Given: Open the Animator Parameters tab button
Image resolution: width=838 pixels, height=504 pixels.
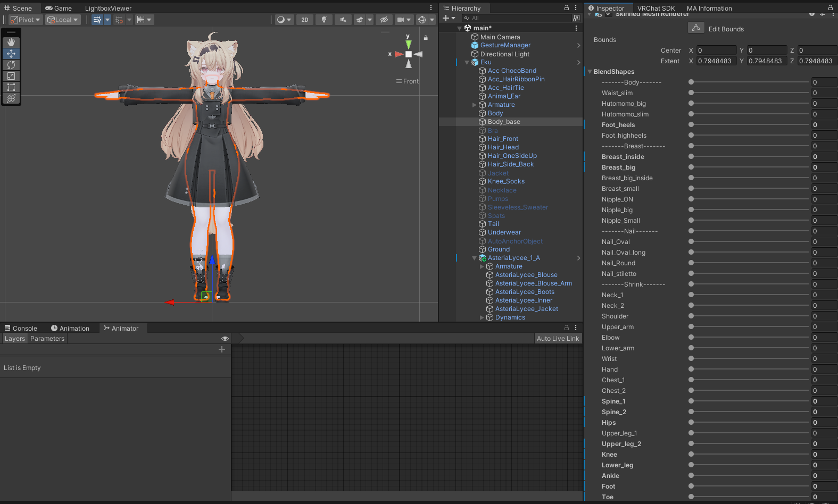Looking at the screenshot, I should pyautogui.click(x=47, y=339).
